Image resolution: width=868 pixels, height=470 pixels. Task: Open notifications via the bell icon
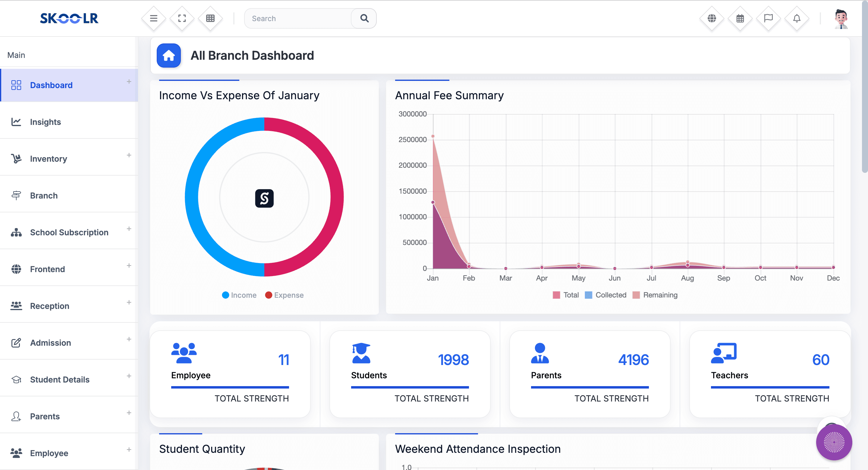(797, 18)
